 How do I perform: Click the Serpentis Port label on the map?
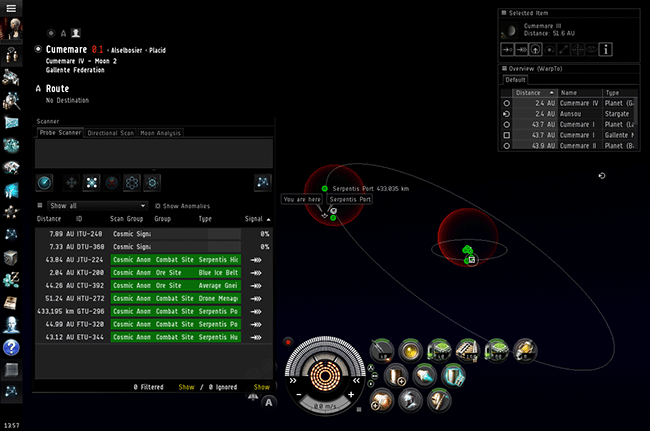point(350,199)
